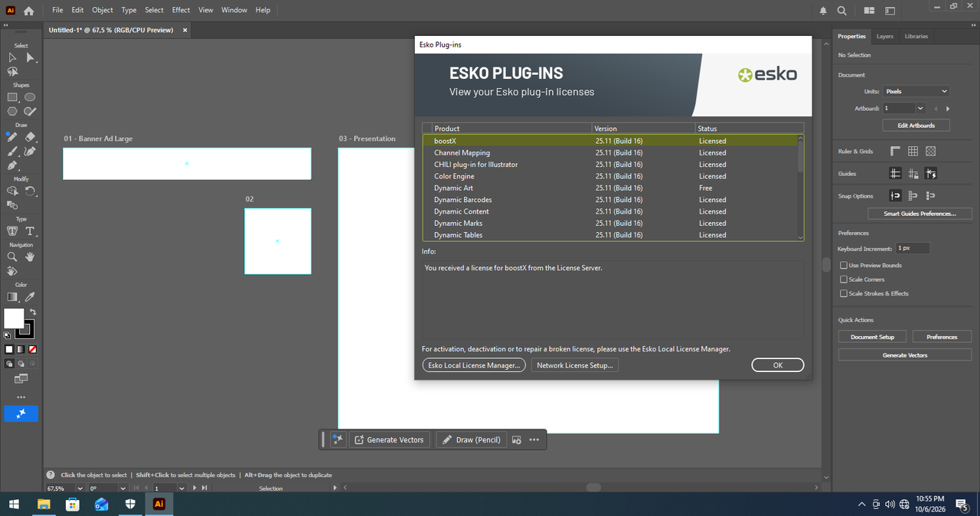This screenshot has width=980, height=516.
Task: Show grid icon in Ruler & Grids
Action: pos(913,152)
